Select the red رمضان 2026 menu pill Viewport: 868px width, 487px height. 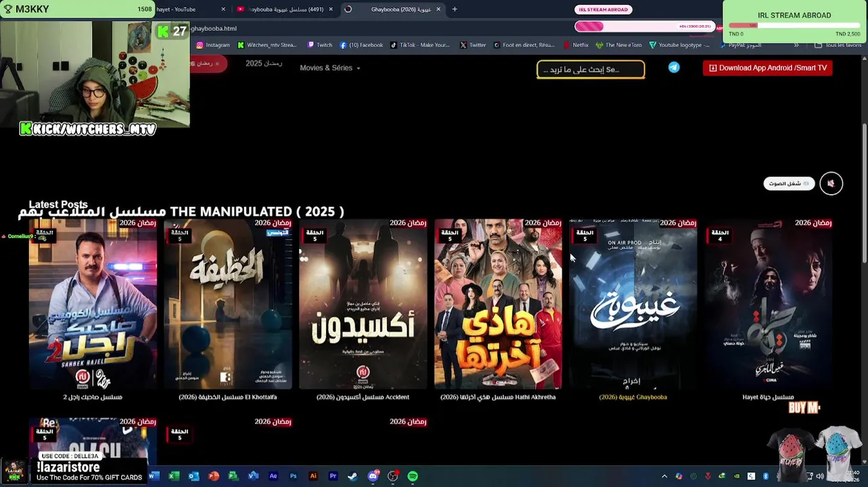coord(208,64)
